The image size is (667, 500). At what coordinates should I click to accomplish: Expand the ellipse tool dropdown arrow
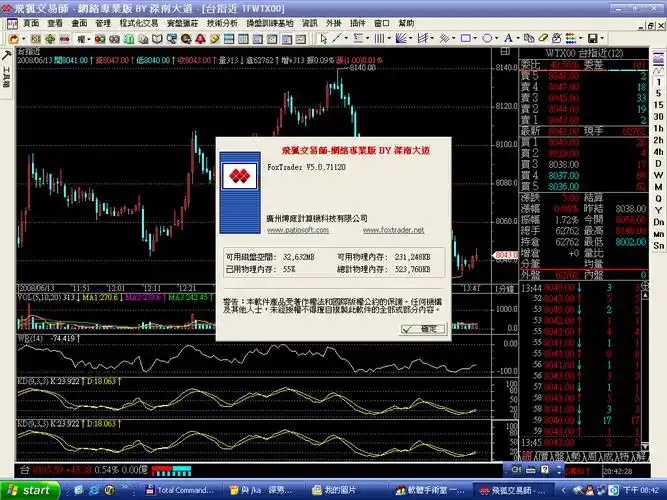[496, 39]
